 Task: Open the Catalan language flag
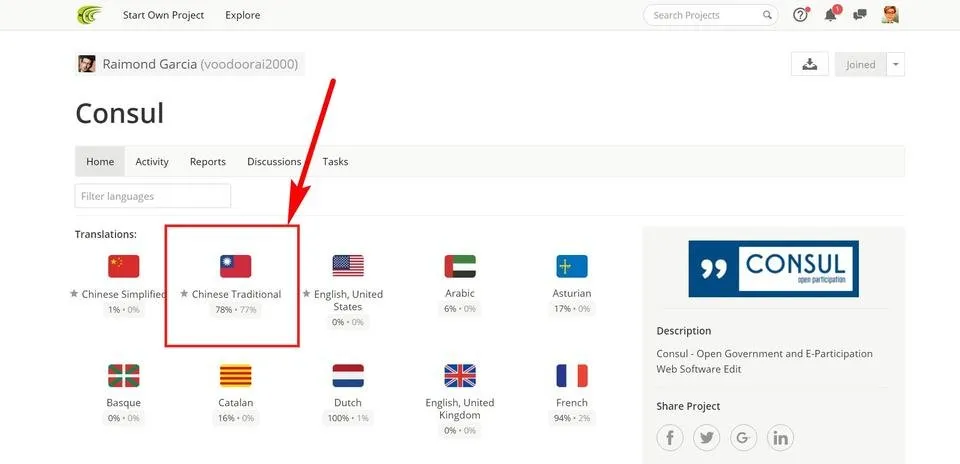coord(236,375)
